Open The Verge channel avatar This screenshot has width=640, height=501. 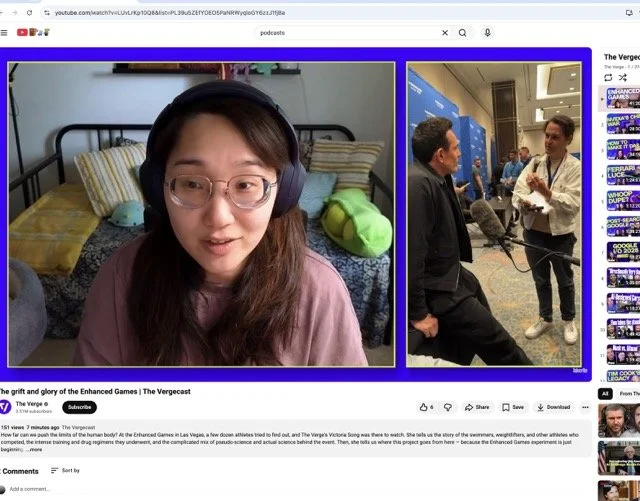pyautogui.click(x=5, y=407)
